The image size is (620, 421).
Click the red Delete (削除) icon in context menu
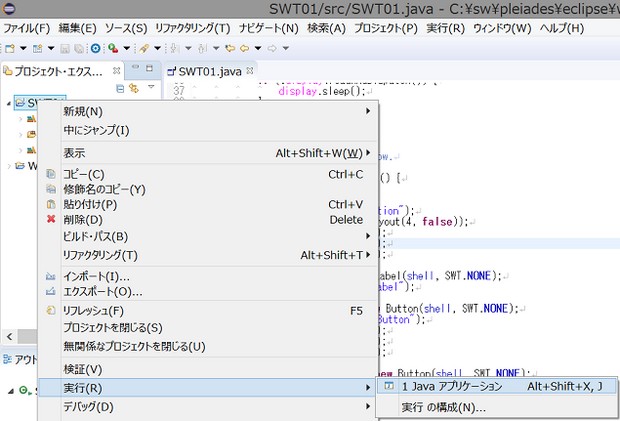pos(51,220)
